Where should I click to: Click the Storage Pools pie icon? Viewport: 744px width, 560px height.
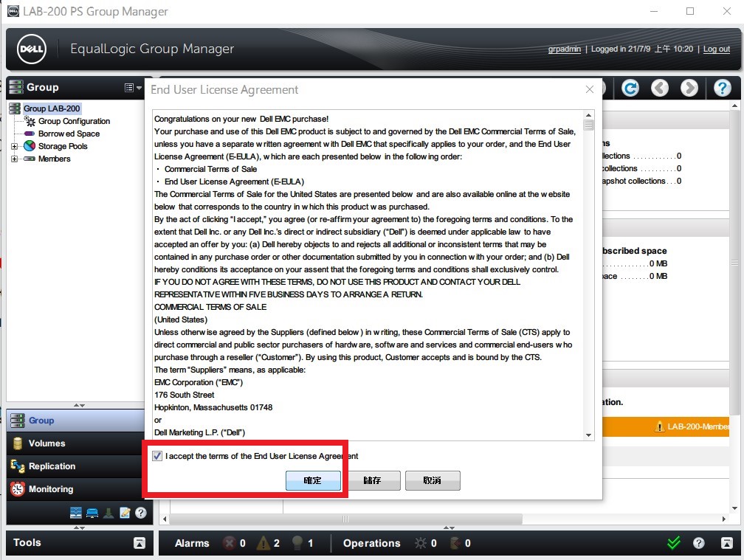[30, 146]
